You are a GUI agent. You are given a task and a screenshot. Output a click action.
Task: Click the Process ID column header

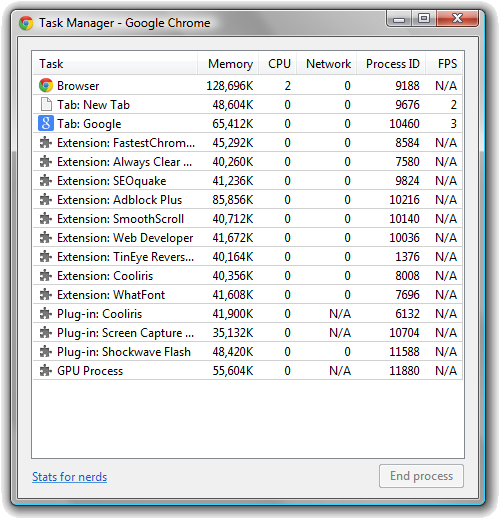pyautogui.click(x=391, y=63)
